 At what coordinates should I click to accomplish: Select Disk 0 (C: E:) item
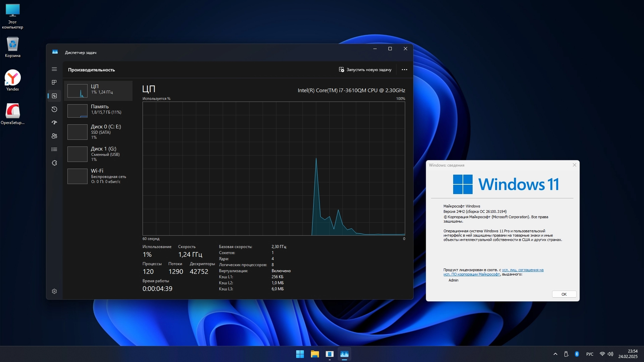pyautogui.click(x=98, y=132)
